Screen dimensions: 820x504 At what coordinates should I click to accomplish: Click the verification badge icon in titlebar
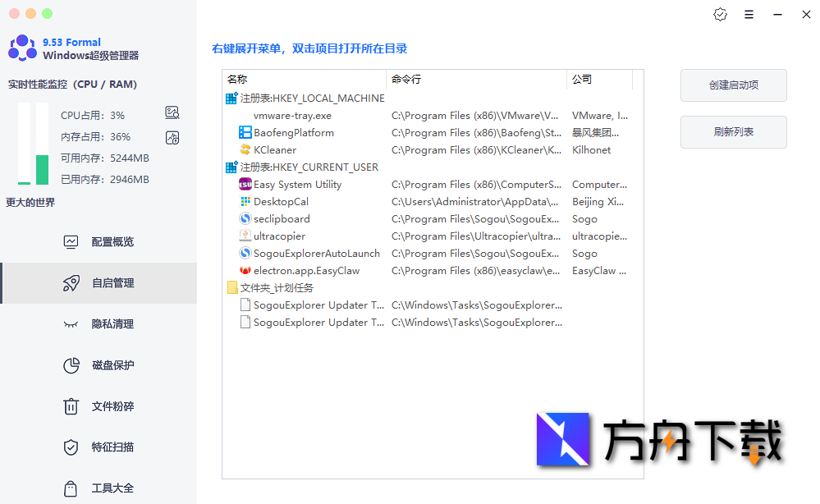[720, 14]
